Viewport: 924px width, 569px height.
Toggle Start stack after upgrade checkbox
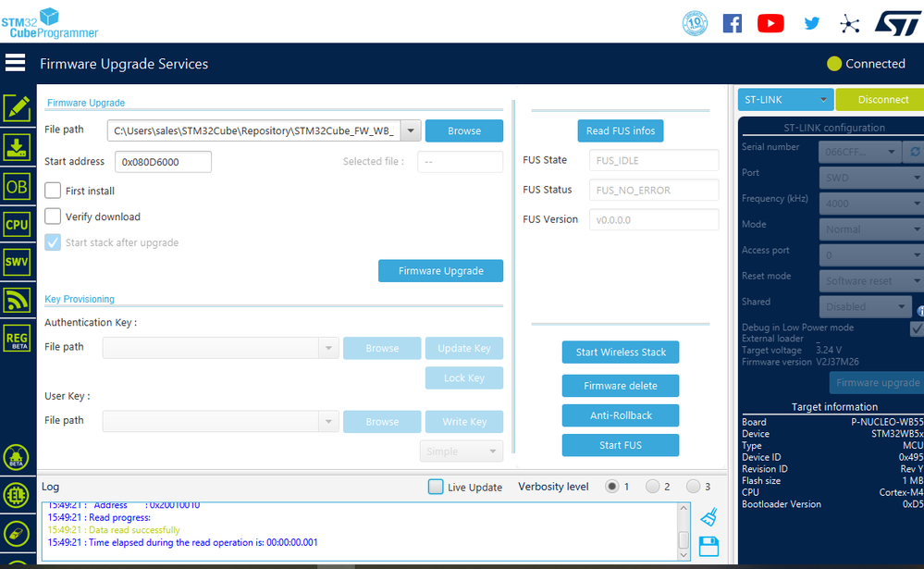click(53, 242)
